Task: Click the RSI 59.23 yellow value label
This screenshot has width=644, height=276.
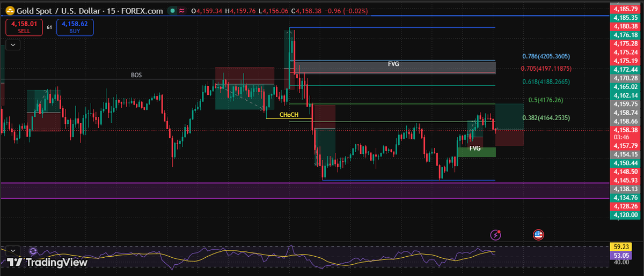Action: click(x=620, y=247)
